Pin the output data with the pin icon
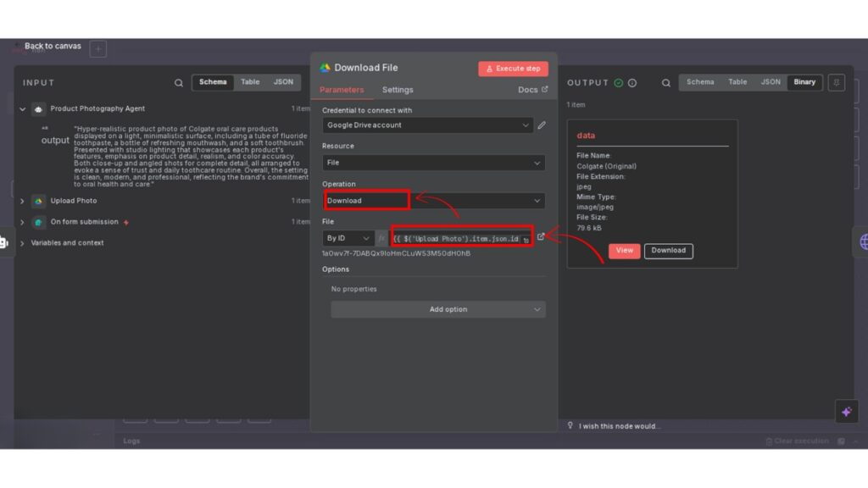The height and width of the screenshot is (488, 868). pyautogui.click(x=836, y=82)
